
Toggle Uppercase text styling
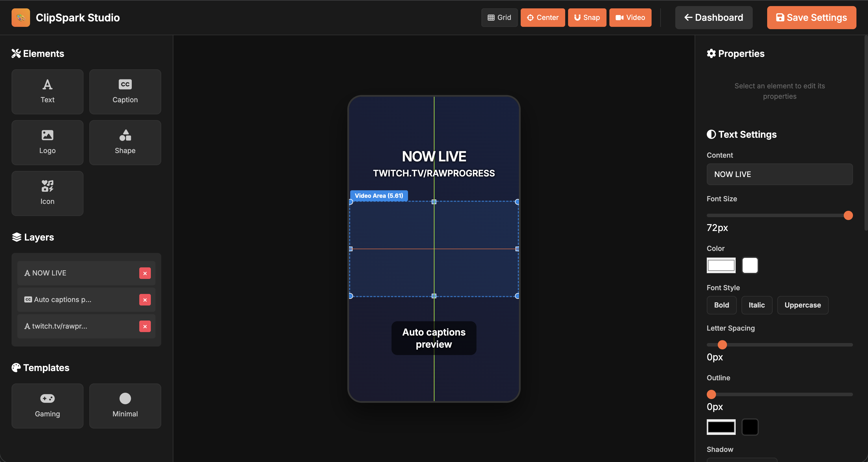803,305
